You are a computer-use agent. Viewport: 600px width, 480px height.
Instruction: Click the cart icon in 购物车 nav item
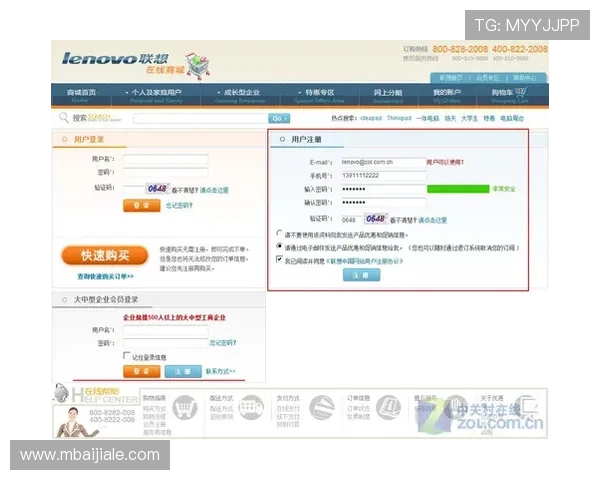tap(521, 92)
